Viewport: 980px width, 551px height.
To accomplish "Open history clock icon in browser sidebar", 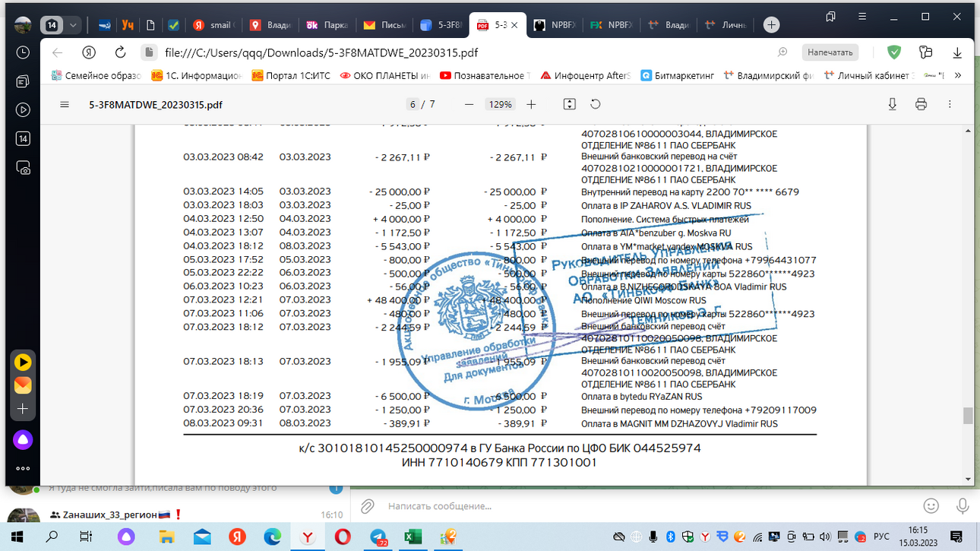I will (23, 52).
